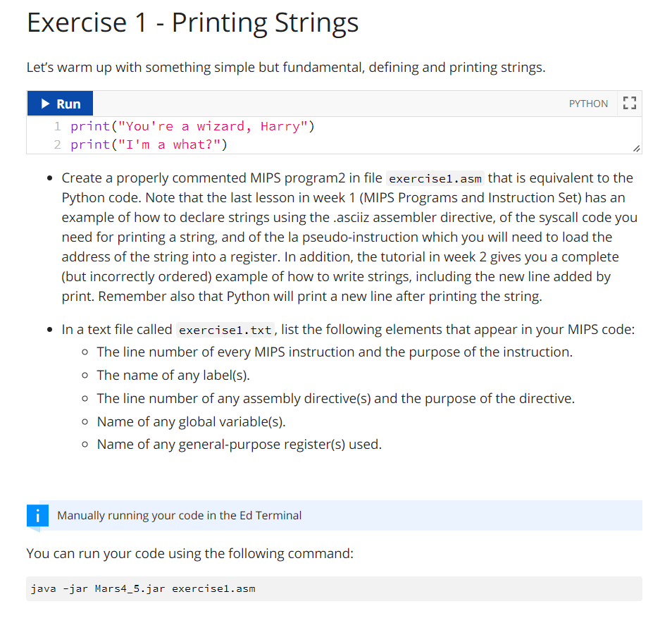672x618 pixels.
Task: Click the blue info icon
Action: pyautogui.click(x=38, y=516)
